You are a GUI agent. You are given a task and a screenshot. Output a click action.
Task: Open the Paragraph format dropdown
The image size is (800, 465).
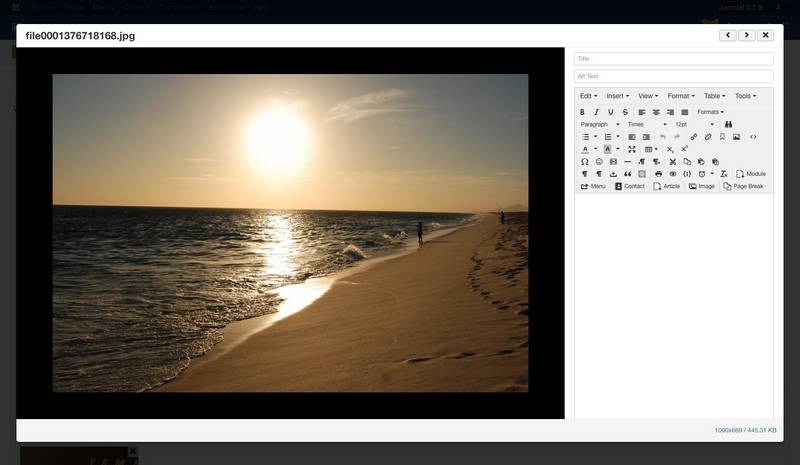pos(600,124)
